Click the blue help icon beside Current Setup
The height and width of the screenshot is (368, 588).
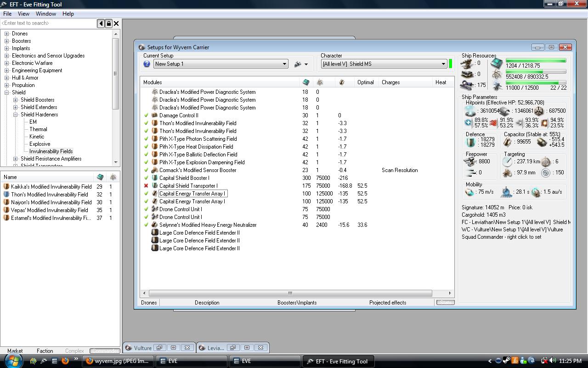coord(147,64)
